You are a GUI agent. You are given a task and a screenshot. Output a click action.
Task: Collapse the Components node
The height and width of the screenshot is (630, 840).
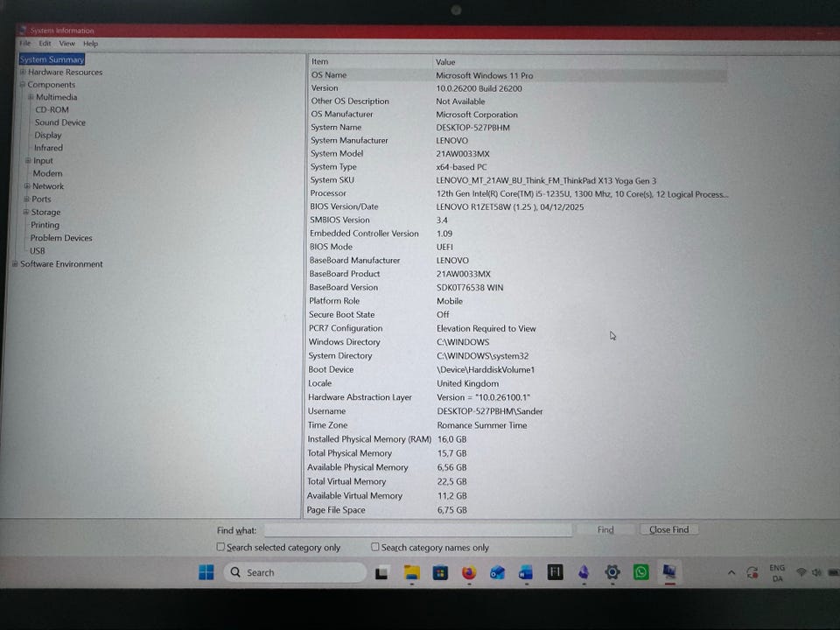click(23, 85)
